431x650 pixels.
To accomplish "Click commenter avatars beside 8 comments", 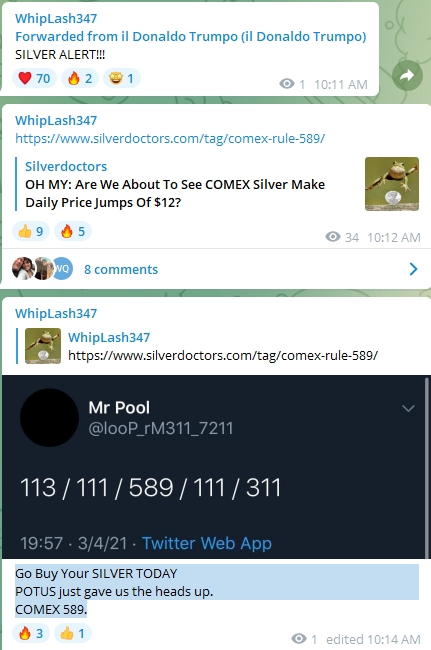I will pos(42,269).
